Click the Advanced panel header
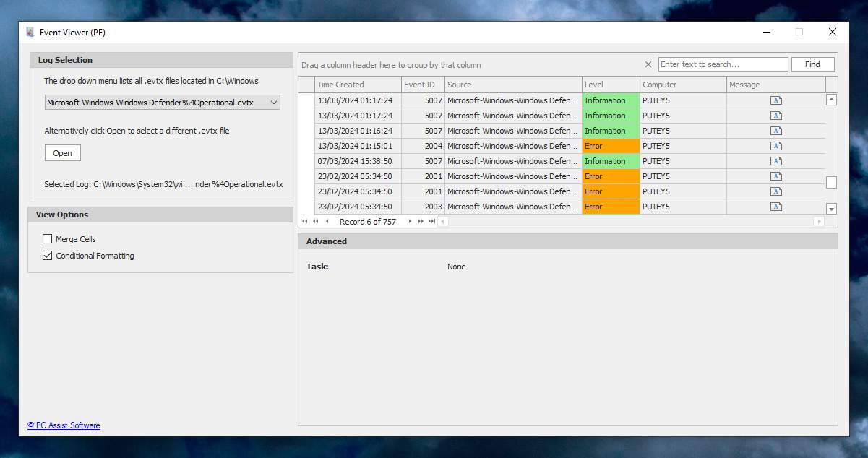Image resolution: width=868 pixels, height=458 pixels. click(x=568, y=241)
